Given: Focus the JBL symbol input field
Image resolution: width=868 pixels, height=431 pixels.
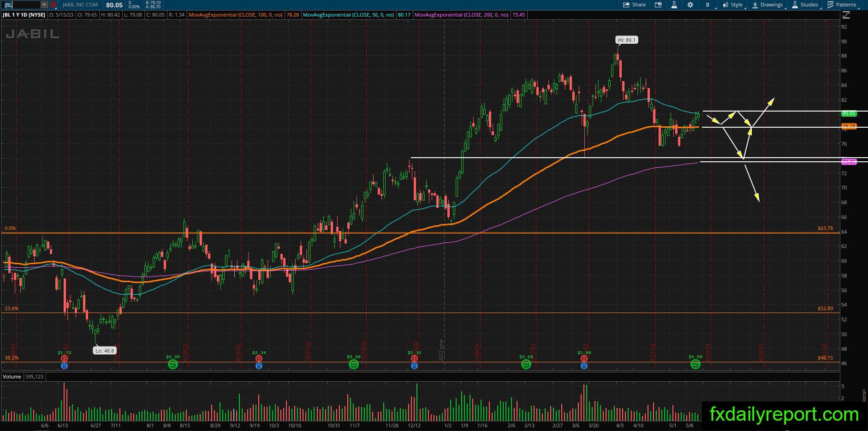Looking at the screenshot, I should (22, 5).
